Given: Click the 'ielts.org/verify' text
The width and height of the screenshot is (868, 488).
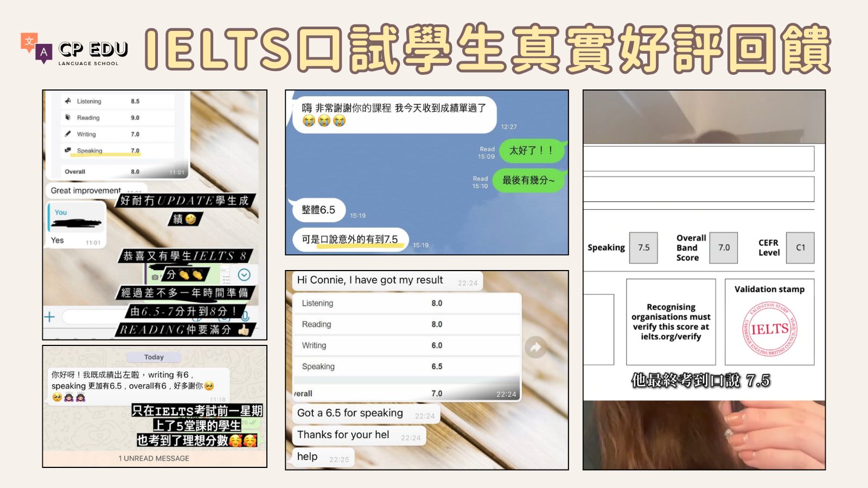Looking at the screenshot, I should [x=671, y=337].
